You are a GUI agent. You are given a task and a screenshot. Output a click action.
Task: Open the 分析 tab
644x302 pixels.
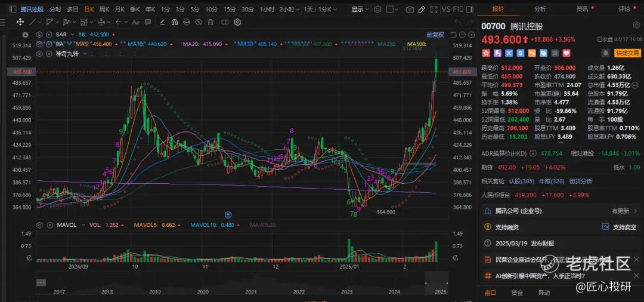pyautogui.click(x=540, y=8)
